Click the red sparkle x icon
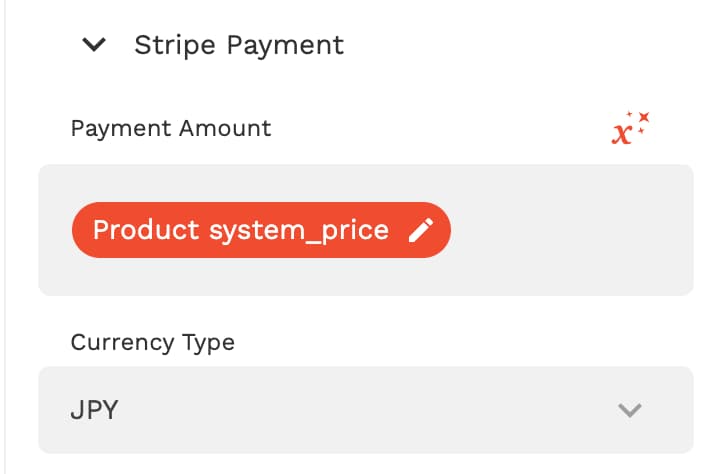 pyautogui.click(x=630, y=128)
